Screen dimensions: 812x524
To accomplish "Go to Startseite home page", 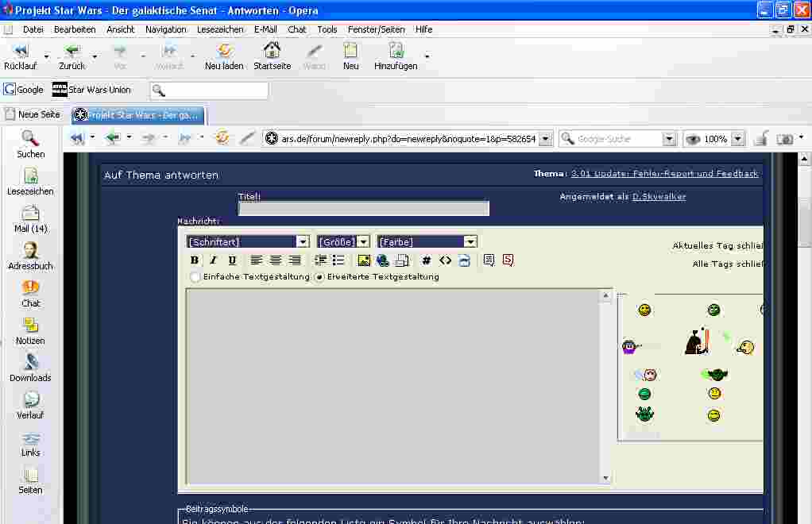I will click(272, 56).
